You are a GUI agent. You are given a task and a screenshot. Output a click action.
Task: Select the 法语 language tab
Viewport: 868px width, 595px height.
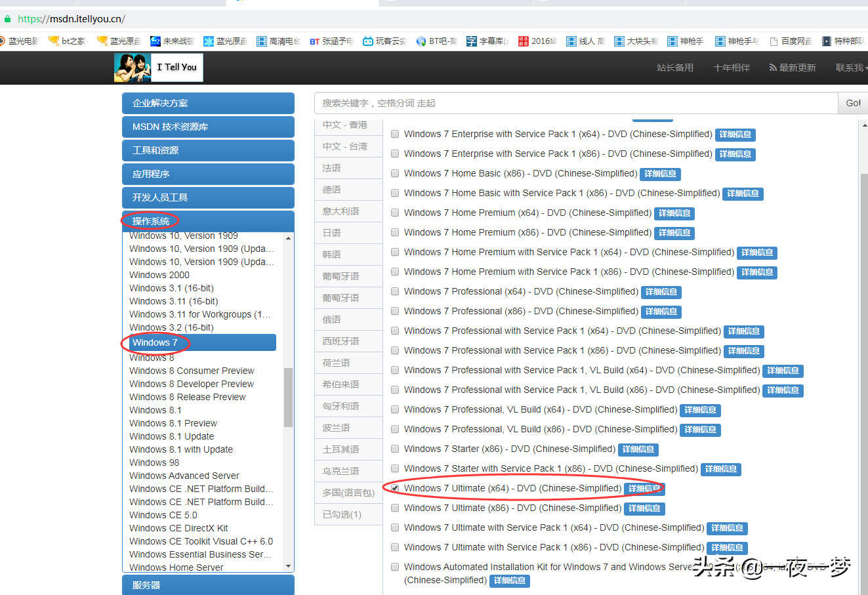click(x=348, y=168)
